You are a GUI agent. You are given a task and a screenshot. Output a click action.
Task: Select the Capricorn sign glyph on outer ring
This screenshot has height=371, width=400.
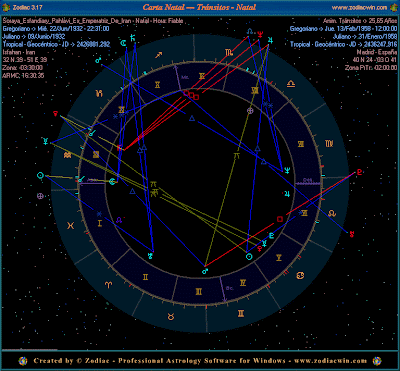pyautogui.click(x=100, y=94)
